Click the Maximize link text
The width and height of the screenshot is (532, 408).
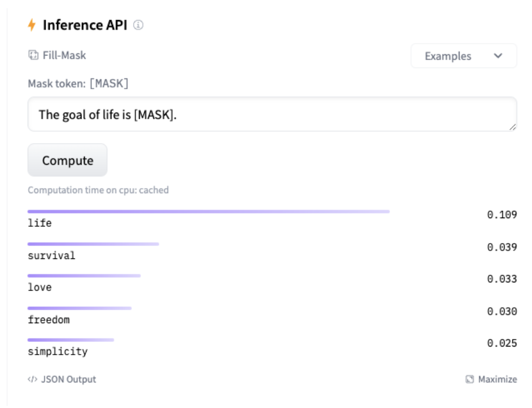(x=497, y=379)
